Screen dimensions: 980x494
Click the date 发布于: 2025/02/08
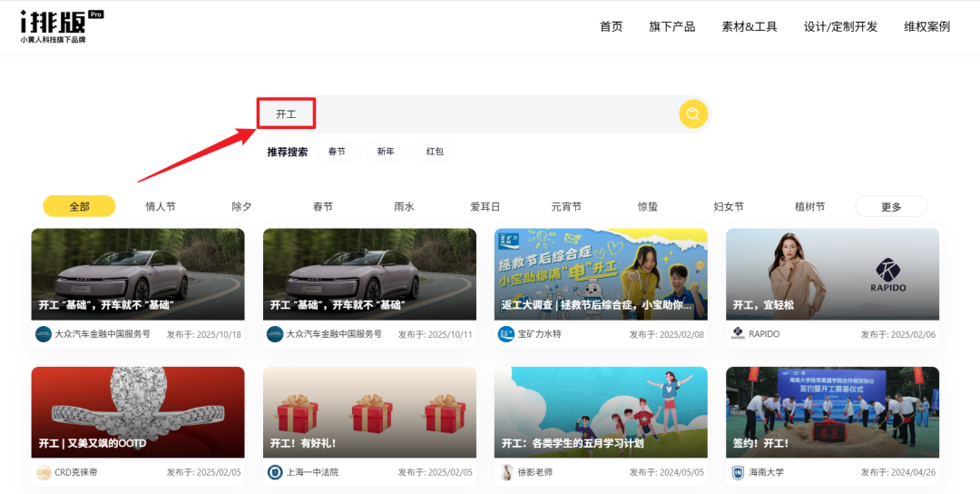click(x=666, y=334)
